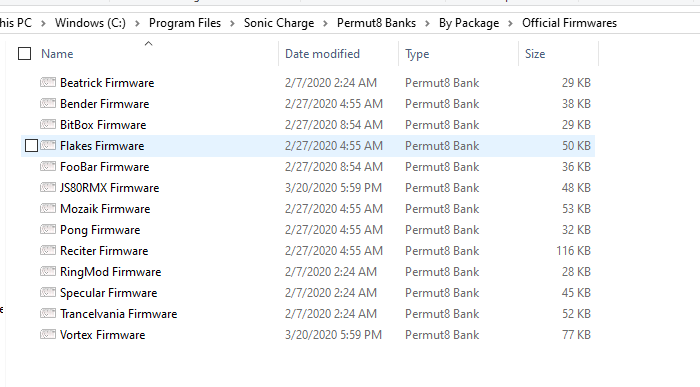Click Permut8 Bank type in Pong row

(442, 229)
